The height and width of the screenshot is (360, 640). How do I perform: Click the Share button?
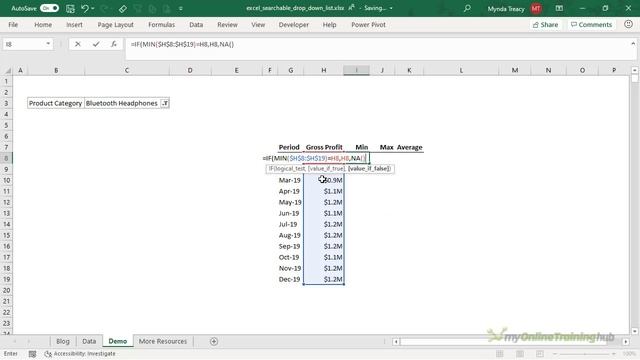tap(545, 24)
